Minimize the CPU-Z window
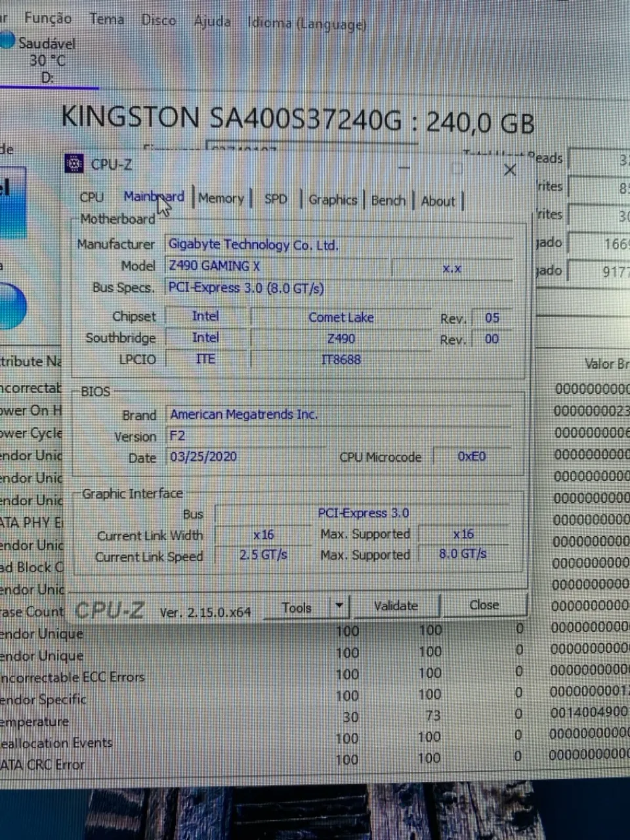The width and height of the screenshot is (630, 840). pyautogui.click(x=404, y=167)
